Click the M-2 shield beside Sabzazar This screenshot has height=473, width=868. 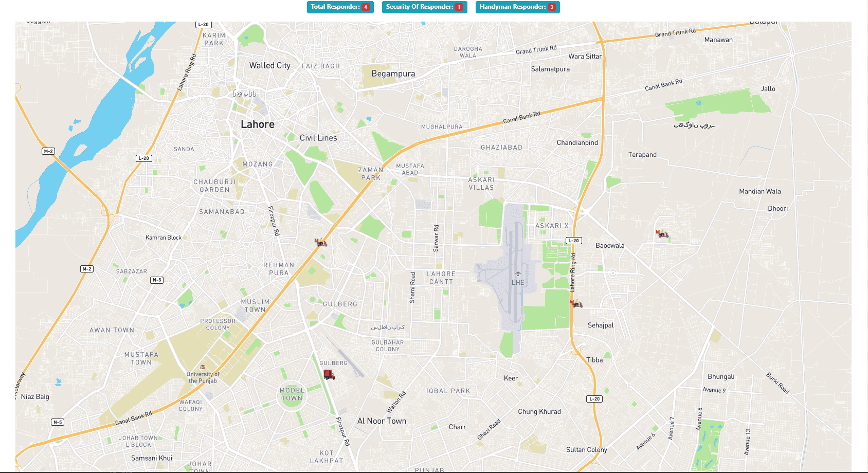click(87, 269)
